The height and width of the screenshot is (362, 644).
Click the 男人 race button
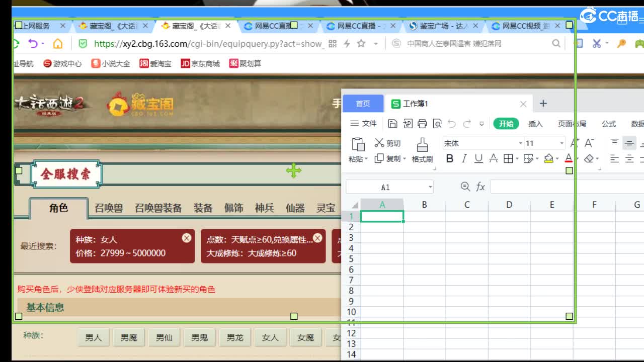(94, 337)
